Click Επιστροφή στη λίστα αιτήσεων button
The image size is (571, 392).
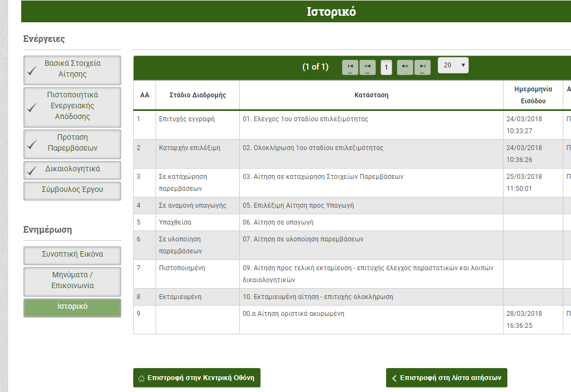point(446,378)
